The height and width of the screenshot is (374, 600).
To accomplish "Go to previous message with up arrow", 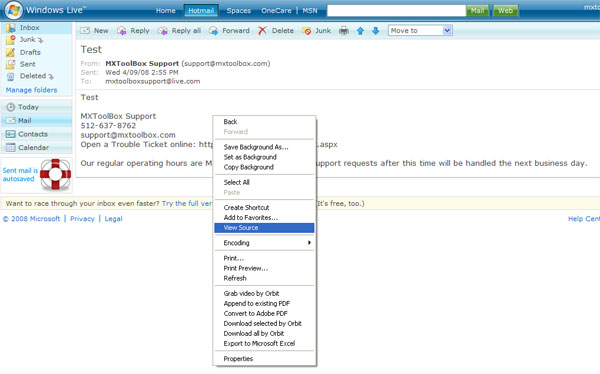I will click(x=360, y=31).
